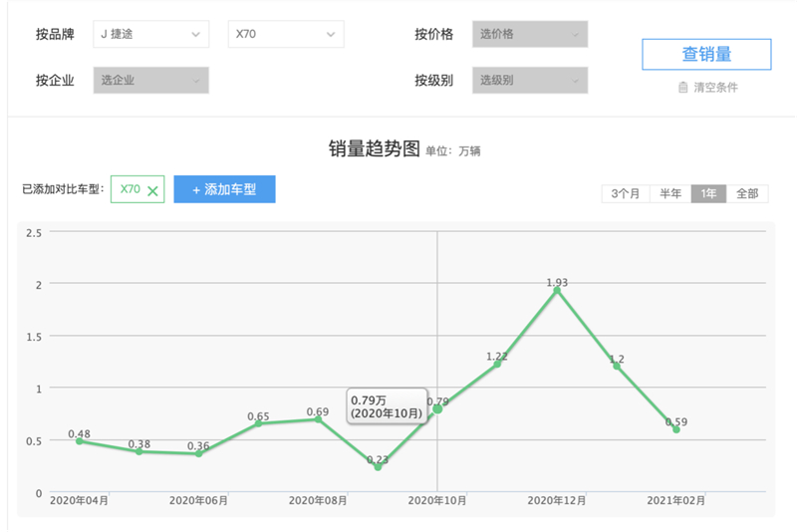Click the 0.23 data point on the chart
797x532 pixels.
pos(378,467)
